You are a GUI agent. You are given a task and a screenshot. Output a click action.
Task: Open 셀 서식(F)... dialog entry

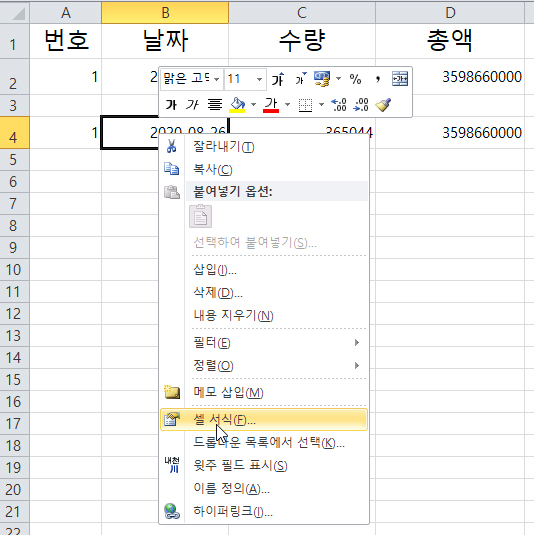tap(264, 420)
